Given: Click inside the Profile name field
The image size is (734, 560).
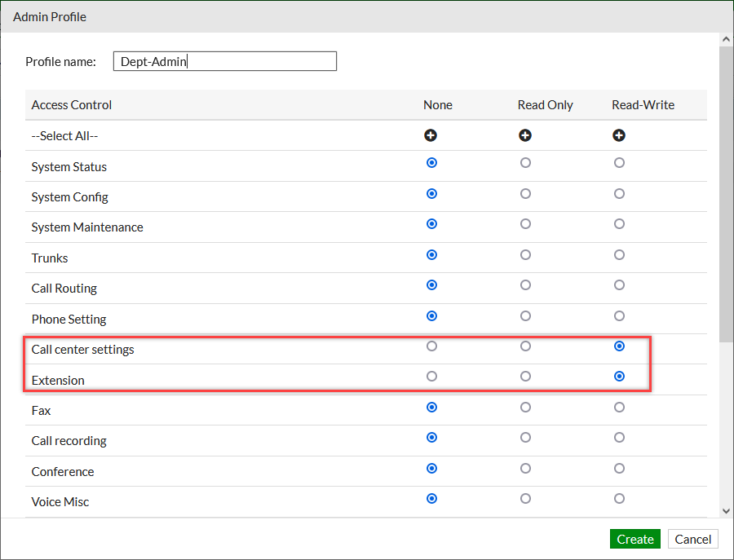Looking at the screenshot, I should (x=224, y=60).
